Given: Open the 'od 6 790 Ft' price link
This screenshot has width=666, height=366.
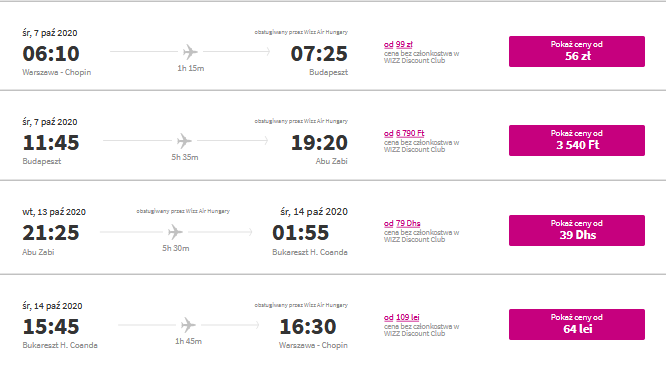Looking at the screenshot, I should (404, 133).
